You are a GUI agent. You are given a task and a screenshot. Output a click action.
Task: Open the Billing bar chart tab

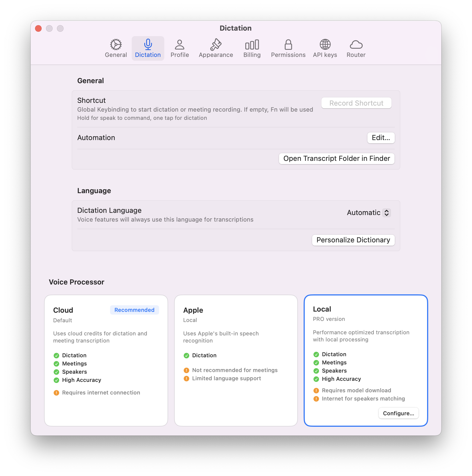[x=252, y=48]
